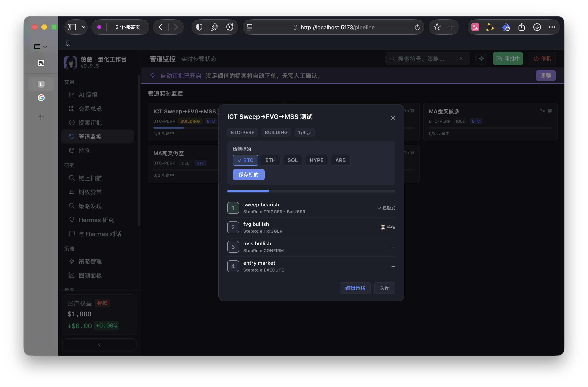Click the 模拟 account badge

click(102, 303)
